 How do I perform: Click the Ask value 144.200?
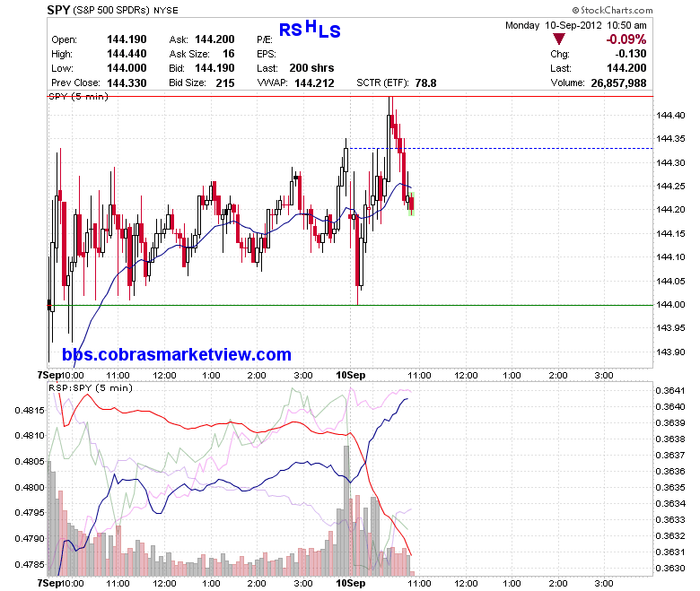[x=214, y=39]
